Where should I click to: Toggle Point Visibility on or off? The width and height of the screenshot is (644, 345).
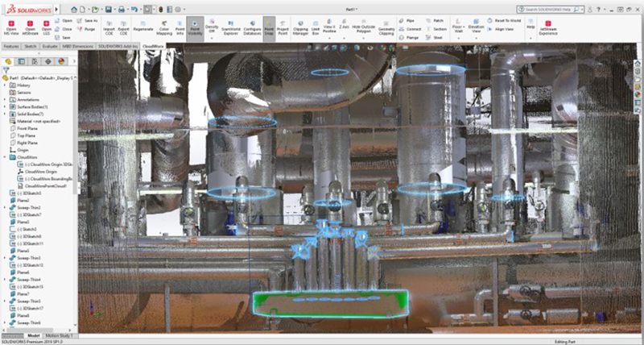(x=196, y=28)
